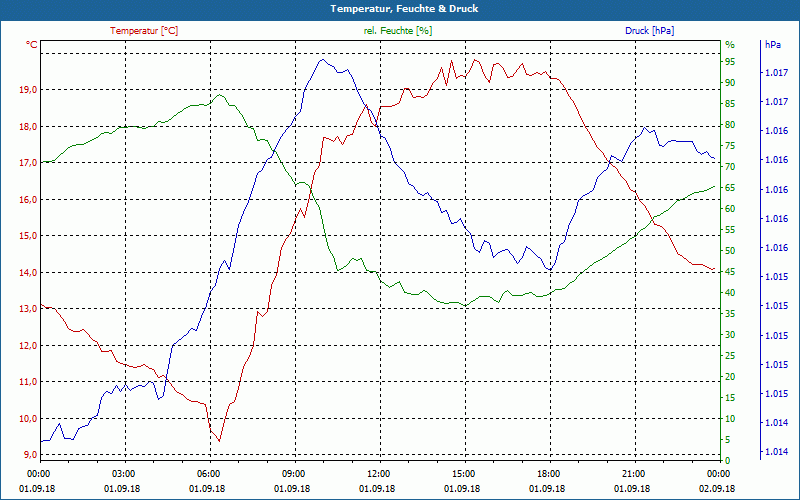Click the 09:00 time axis label
Viewport: 800px width, 500px height.
[x=295, y=473]
